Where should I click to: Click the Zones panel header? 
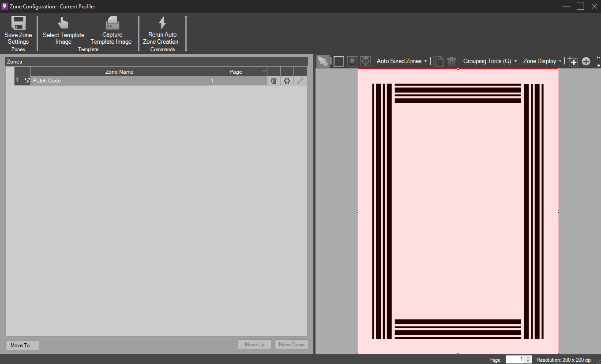(x=157, y=61)
